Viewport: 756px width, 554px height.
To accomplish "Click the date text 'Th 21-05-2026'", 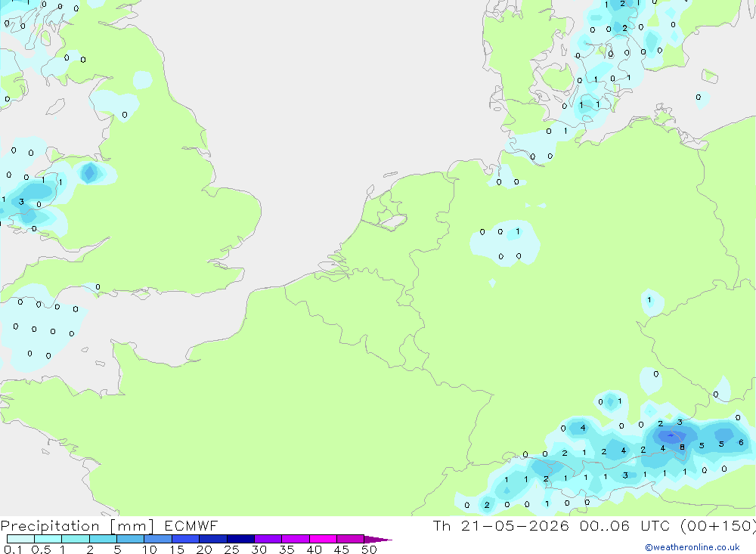I will tap(501, 525).
